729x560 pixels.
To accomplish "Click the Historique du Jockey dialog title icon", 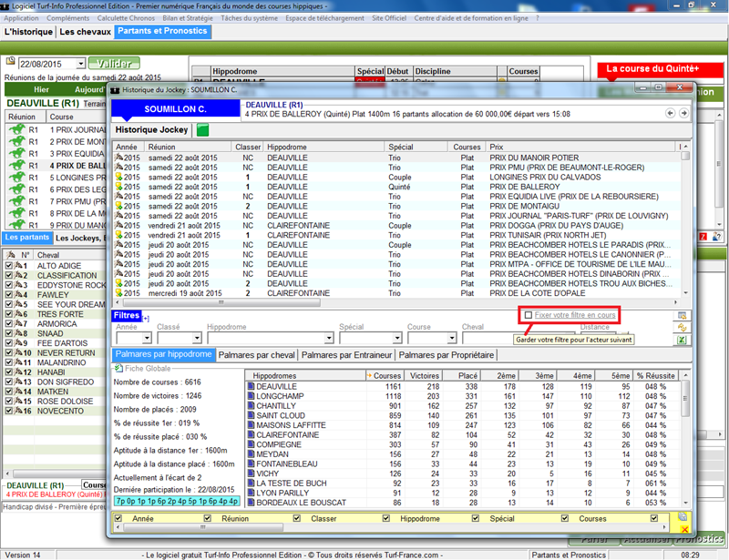I will click(115, 90).
